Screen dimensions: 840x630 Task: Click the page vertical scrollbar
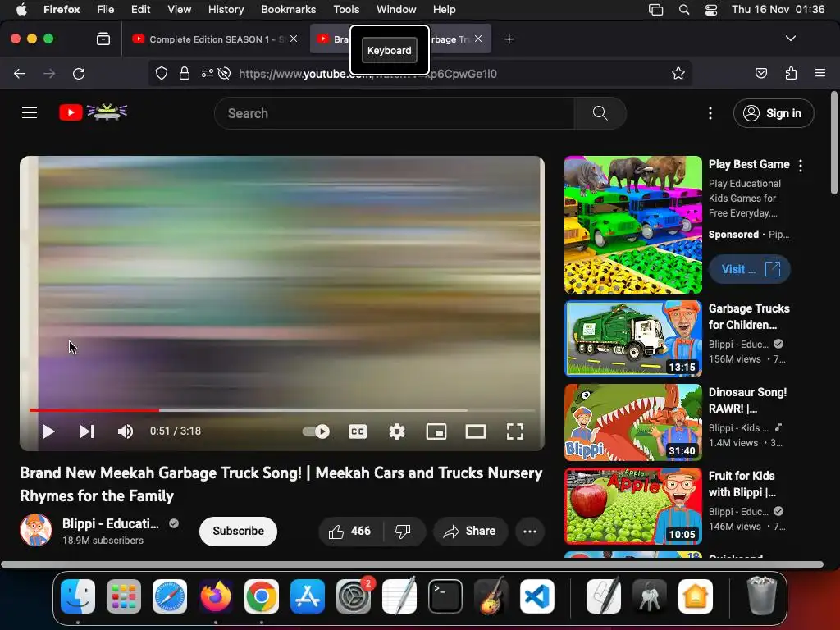point(833,143)
